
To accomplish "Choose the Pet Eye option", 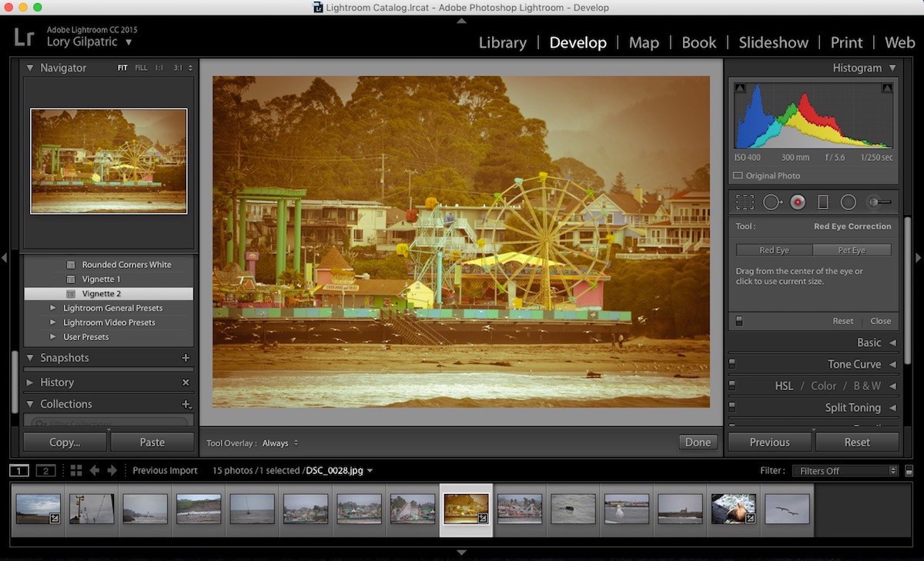I will 852,250.
